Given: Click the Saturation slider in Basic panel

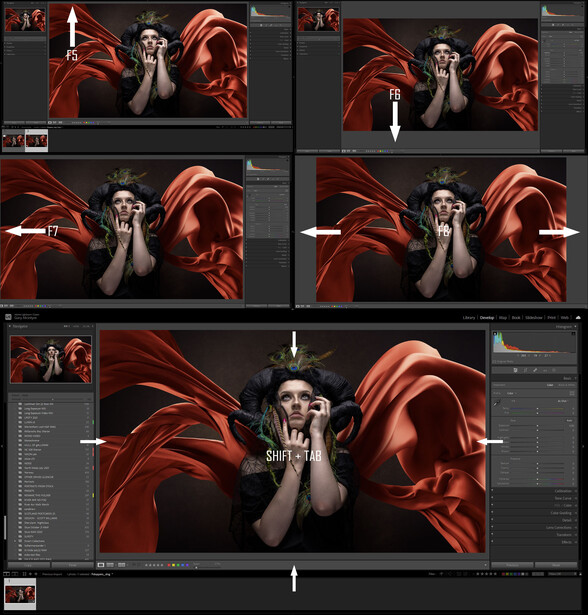Looking at the screenshot, I should pyautogui.click(x=537, y=483).
